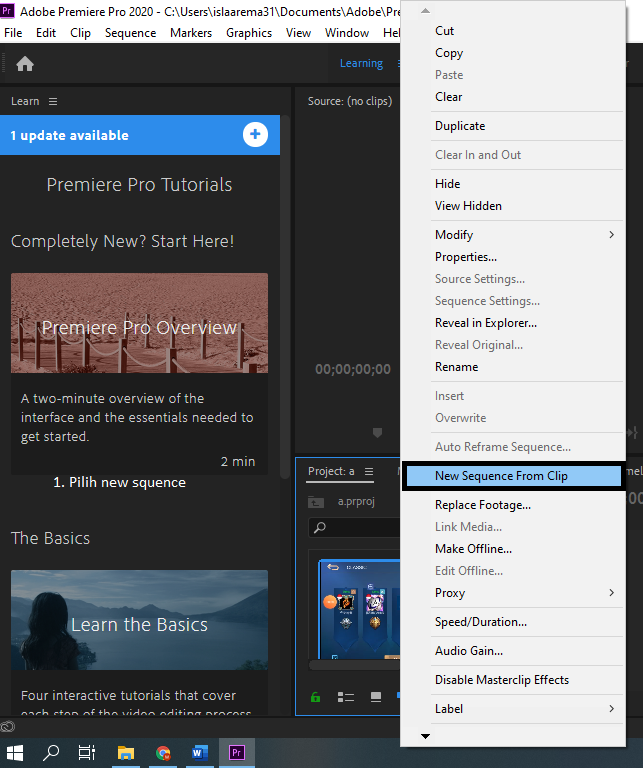Choose Rename from the context menu
Viewport: 643px width, 768px height.
526,367
